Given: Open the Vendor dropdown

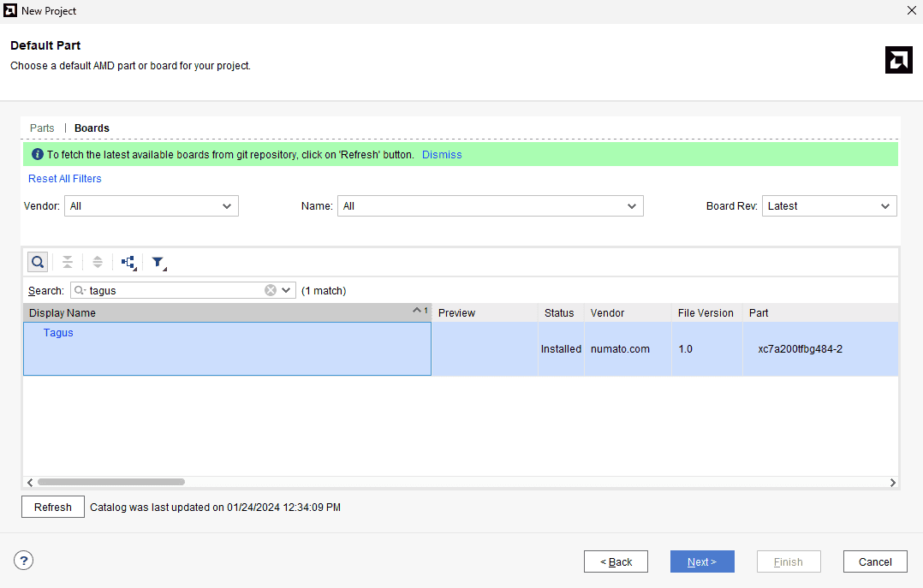Looking at the screenshot, I should [152, 206].
